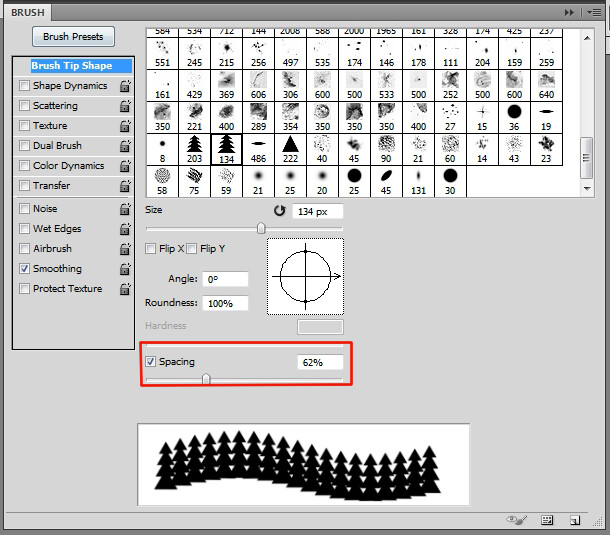Pick the hard round brush labeled 36
The width and height of the screenshot is (610, 535).
(x=514, y=118)
